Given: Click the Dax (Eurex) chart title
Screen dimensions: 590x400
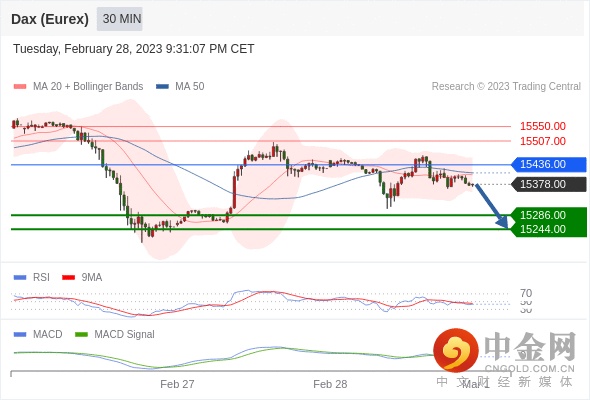Looking at the screenshot, I should click(50, 19).
